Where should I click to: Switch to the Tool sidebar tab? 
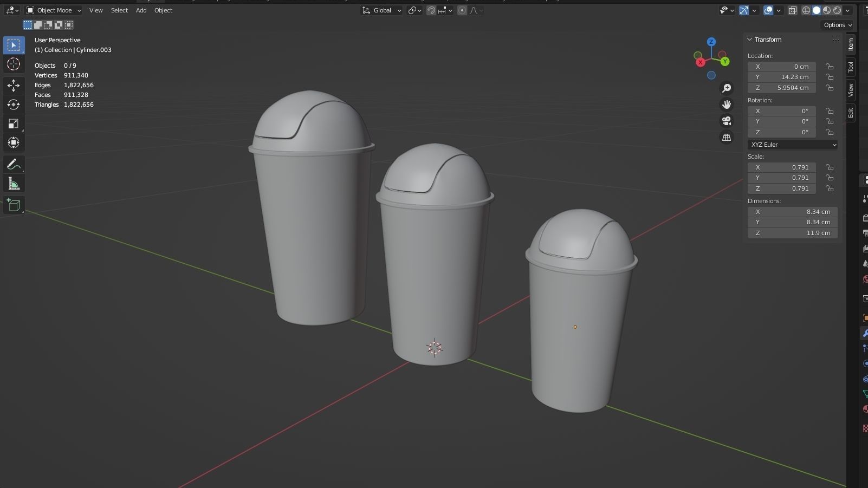click(x=851, y=67)
